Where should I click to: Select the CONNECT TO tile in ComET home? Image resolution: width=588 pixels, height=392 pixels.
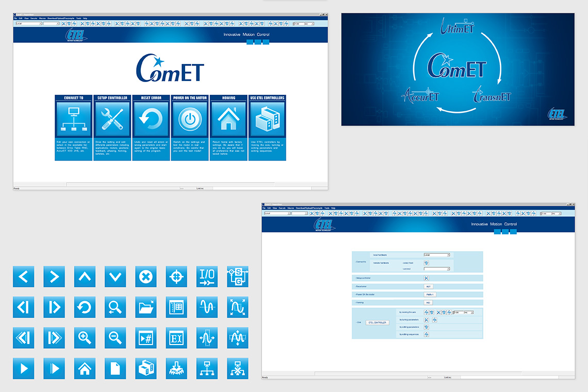point(73,128)
